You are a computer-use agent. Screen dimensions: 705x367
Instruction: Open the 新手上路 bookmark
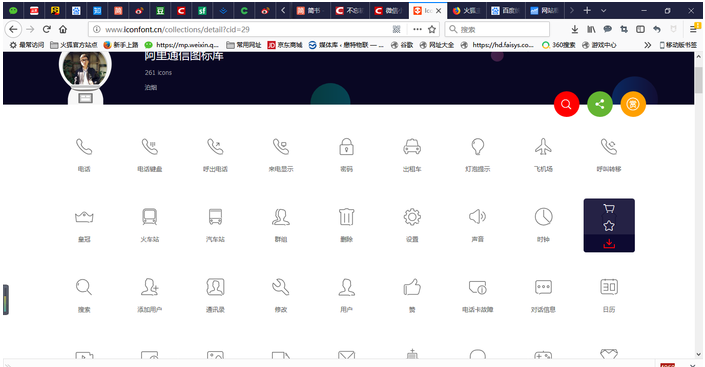120,45
